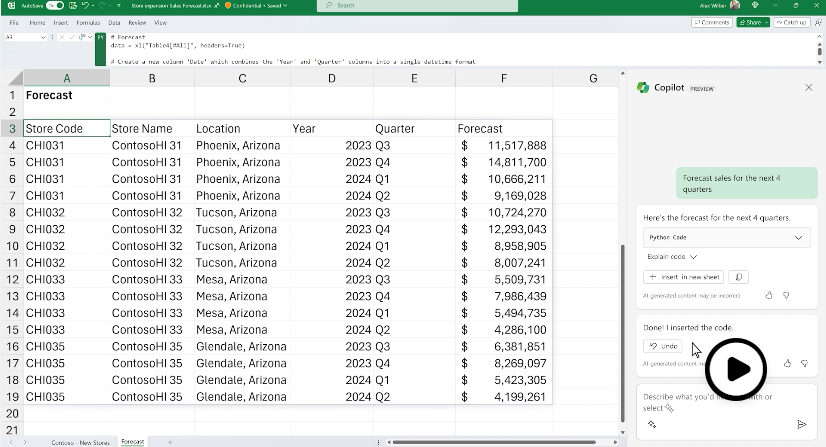Select row 12 header
826x447 pixels.
pyautogui.click(x=12, y=280)
